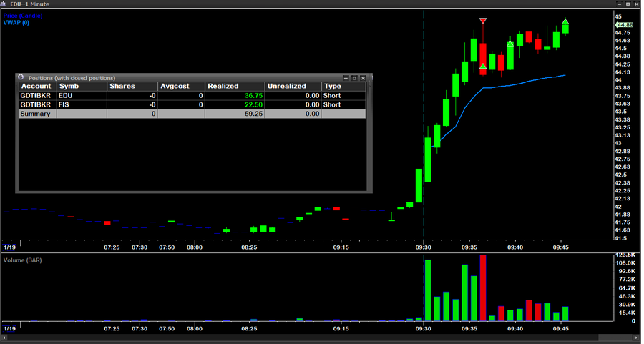Viewport: 644px width, 344px height.
Task: Select the EDU symbol cell in positions
Action: pyautogui.click(x=82, y=96)
